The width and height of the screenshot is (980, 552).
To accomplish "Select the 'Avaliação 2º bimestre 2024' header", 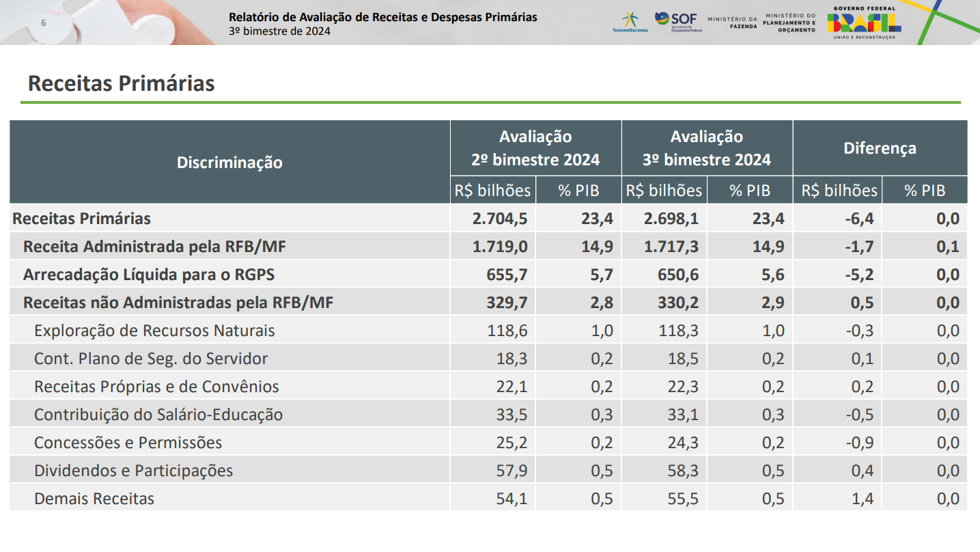I will pyautogui.click(x=535, y=148).
